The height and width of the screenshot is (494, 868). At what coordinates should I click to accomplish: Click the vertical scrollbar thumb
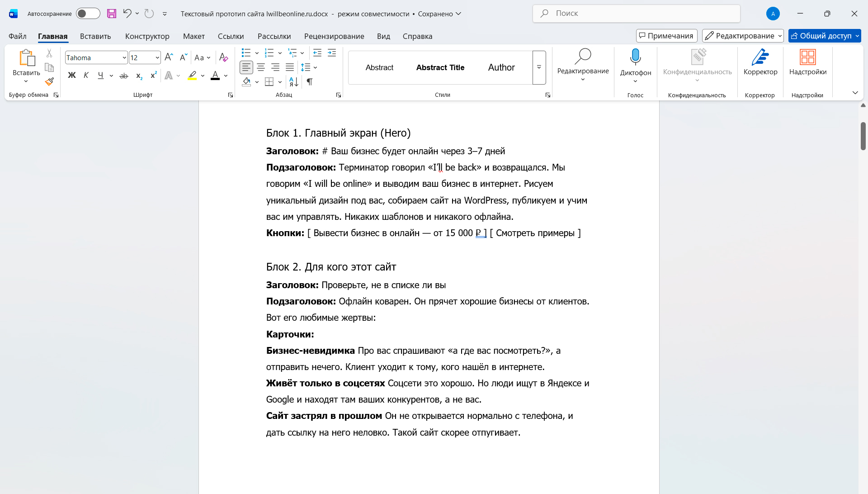click(x=863, y=136)
